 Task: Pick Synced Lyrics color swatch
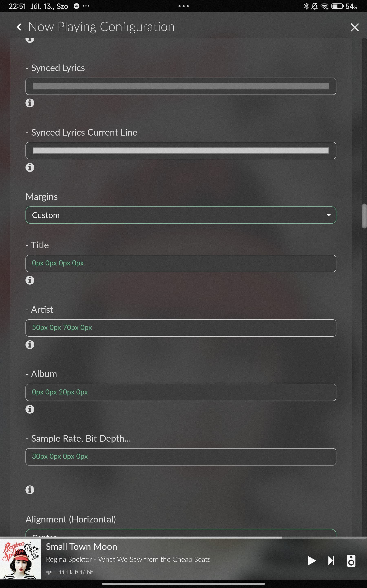click(181, 86)
